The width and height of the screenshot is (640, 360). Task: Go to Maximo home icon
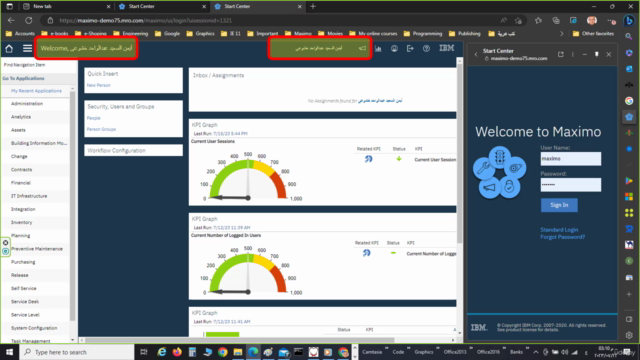point(9,49)
